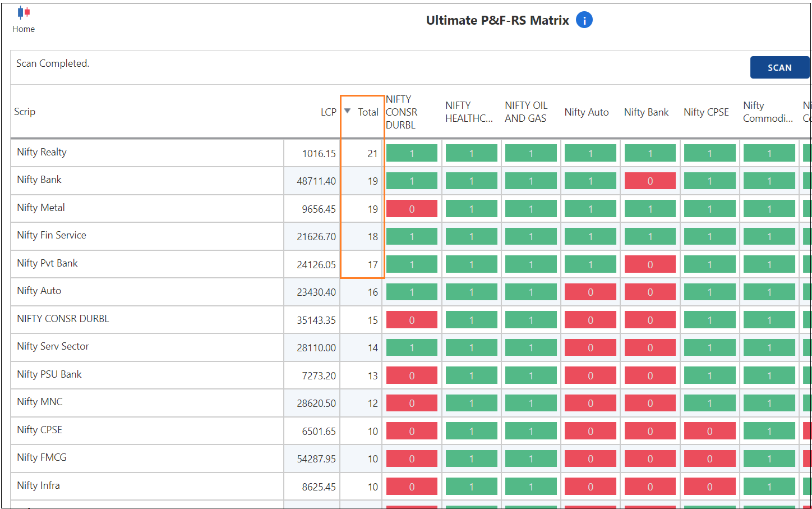Viewport: 812px width, 509px height.
Task: Select Nifty Auto column header
Action: [x=587, y=112]
